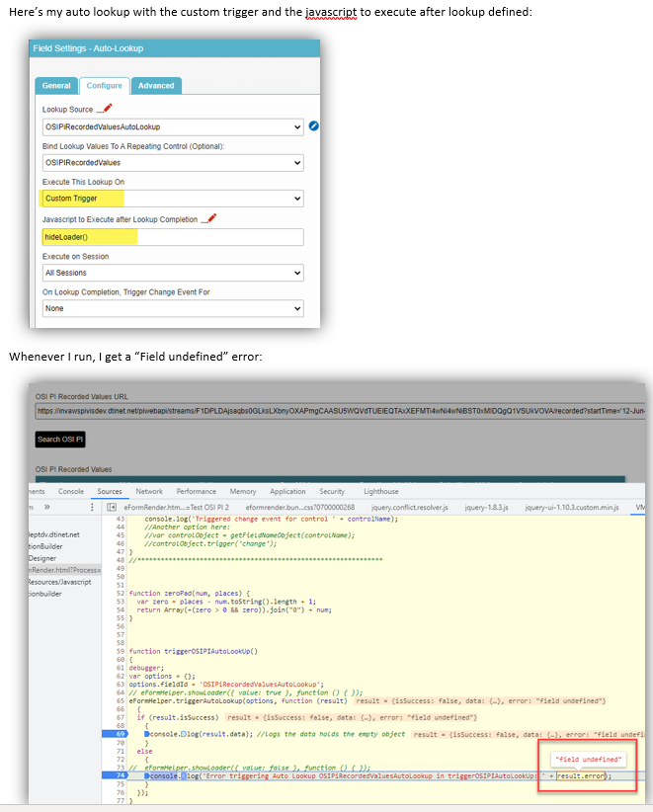Click the toggle navigator icon left of file tabs
653x812 pixels.
coord(112,507)
